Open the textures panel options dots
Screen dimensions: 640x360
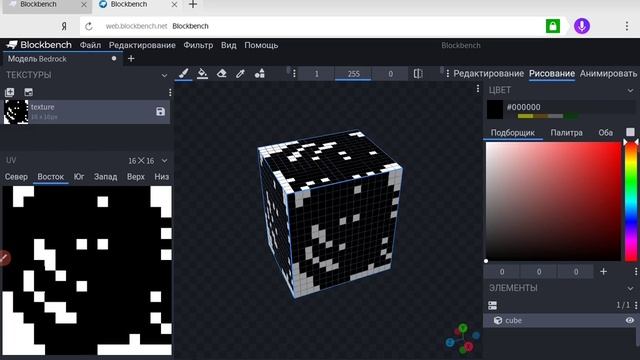click(x=170, y=93)
